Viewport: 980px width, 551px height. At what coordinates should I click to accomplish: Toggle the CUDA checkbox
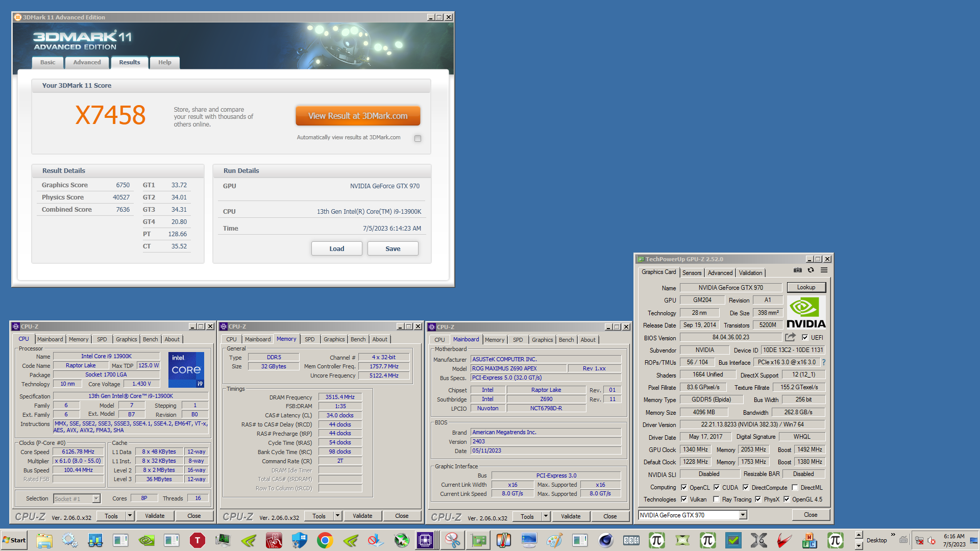[x=717, y=488]
